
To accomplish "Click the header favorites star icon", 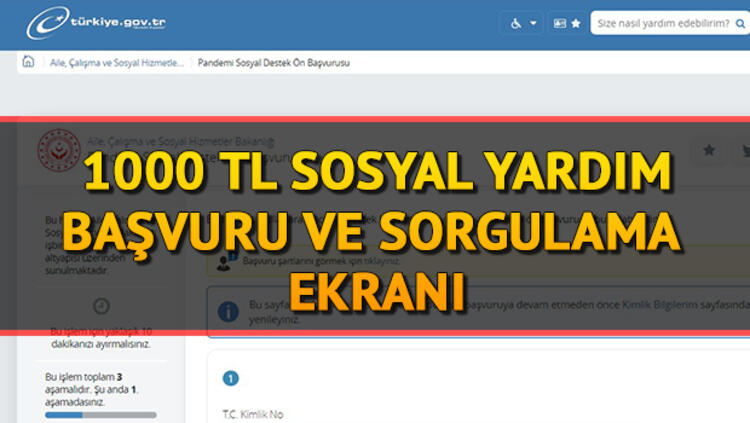I will pyautogui.click(x=575, y=23).
